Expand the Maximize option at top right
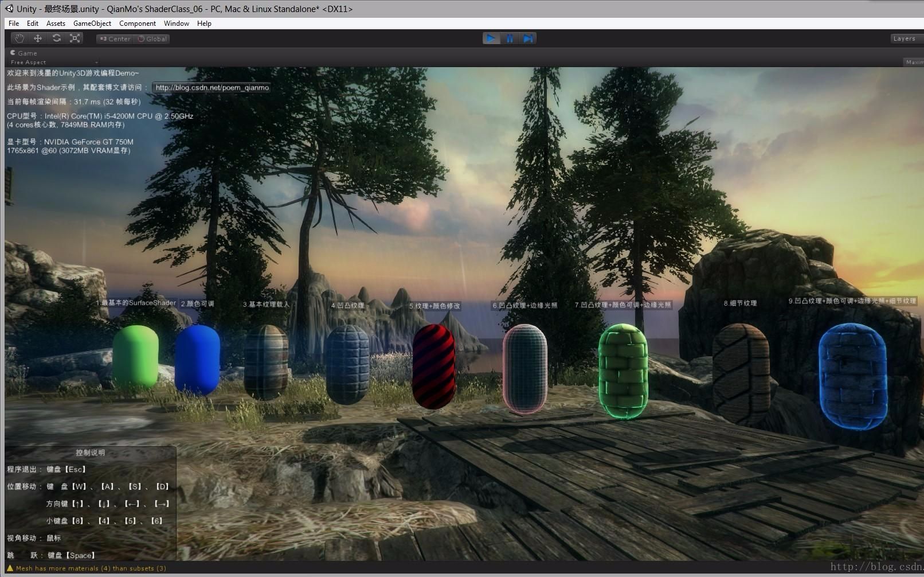 coord(914,62)
